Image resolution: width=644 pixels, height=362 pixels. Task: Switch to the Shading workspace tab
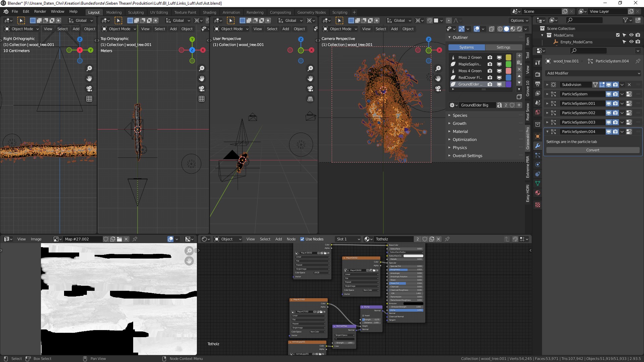point(209,12)
